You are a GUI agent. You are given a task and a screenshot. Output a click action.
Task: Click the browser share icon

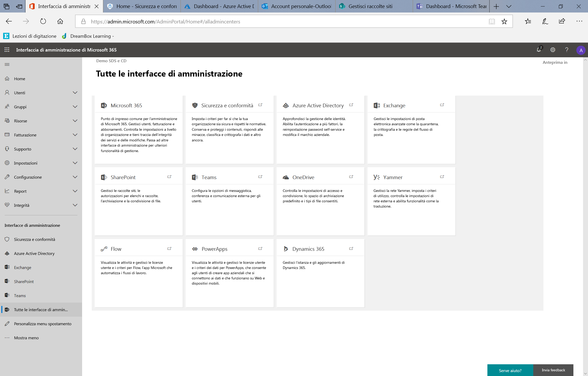point(562,21)
